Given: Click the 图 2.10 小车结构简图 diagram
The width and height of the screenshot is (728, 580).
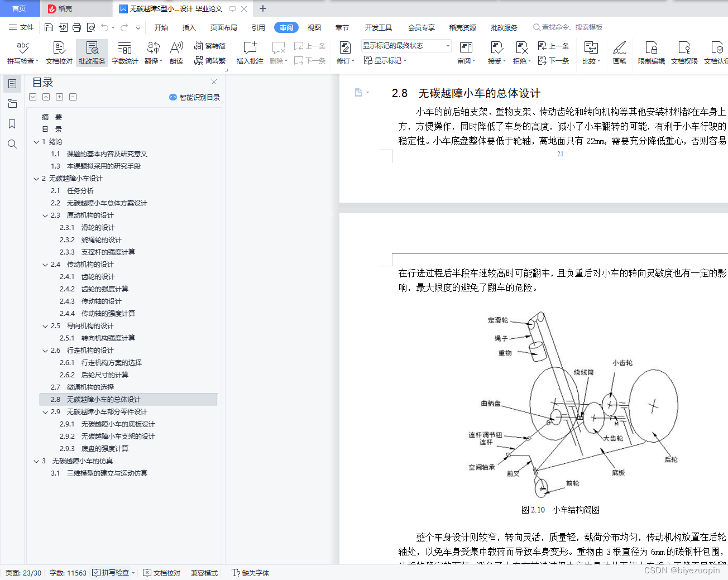Looking at the screenshot, I should click(x=573, y=405).
